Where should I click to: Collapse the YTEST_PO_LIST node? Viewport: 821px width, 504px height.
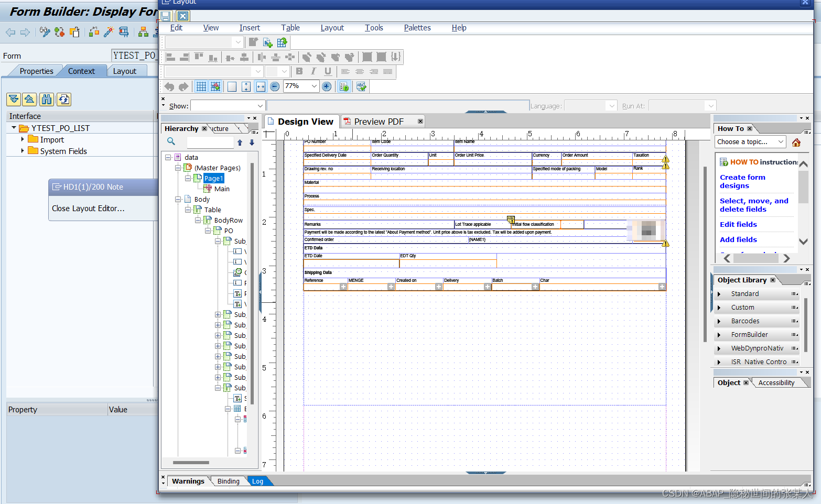click(x=14, y=128)
